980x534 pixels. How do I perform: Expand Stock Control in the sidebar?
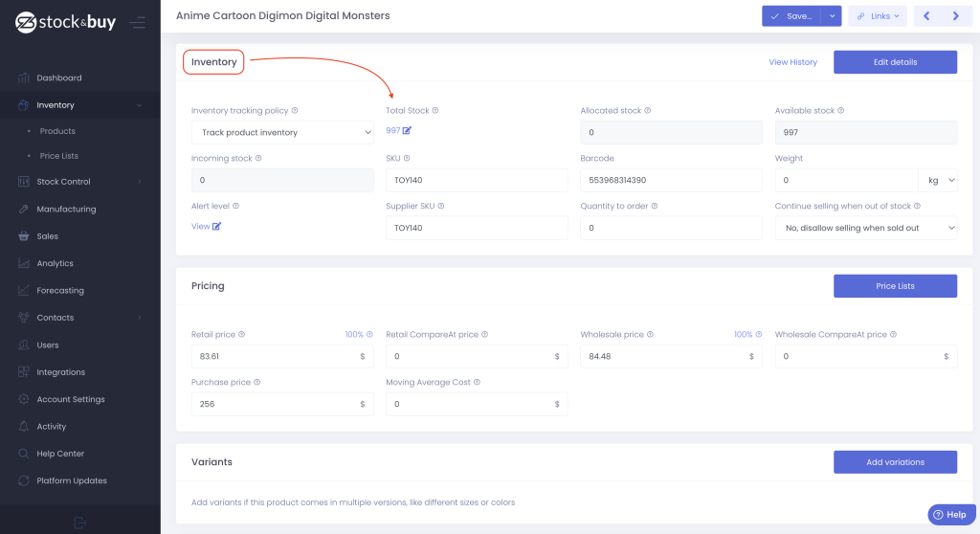[80, 181]
